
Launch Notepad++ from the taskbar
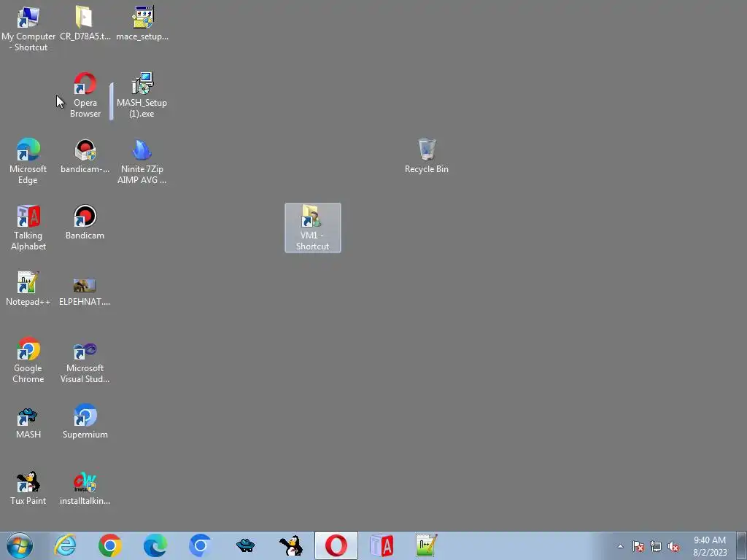[426, 545]
